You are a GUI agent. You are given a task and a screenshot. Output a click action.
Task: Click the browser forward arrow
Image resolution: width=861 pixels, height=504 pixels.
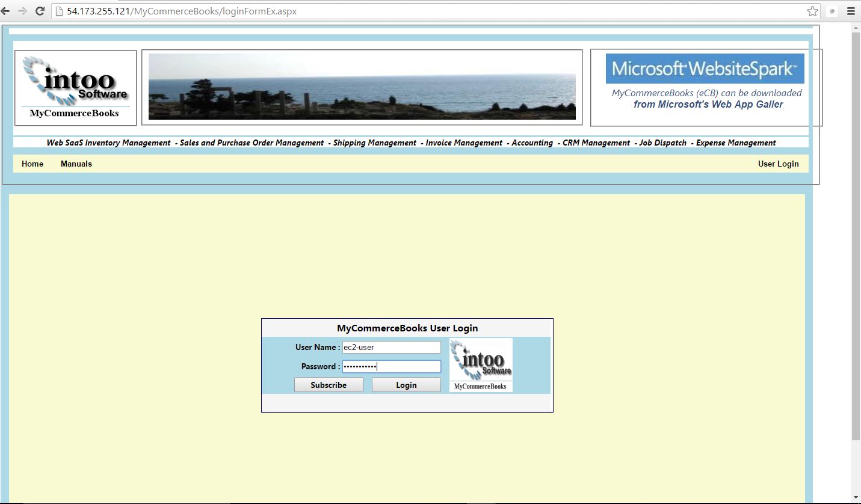coord(22,11)
